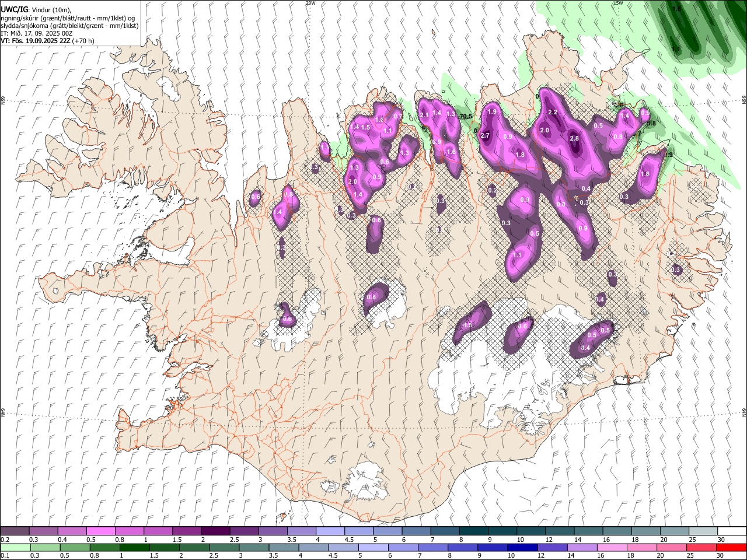Click the 'VT: Fös. 19.09.2025 22Z (+70 h)' line
This screenshot has height=560, width=747.
click(x=47, y=41)
